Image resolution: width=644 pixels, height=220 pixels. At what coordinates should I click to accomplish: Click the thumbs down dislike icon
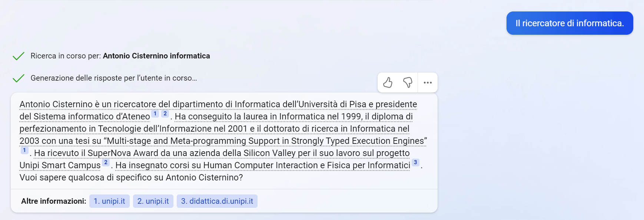[408, 82]
